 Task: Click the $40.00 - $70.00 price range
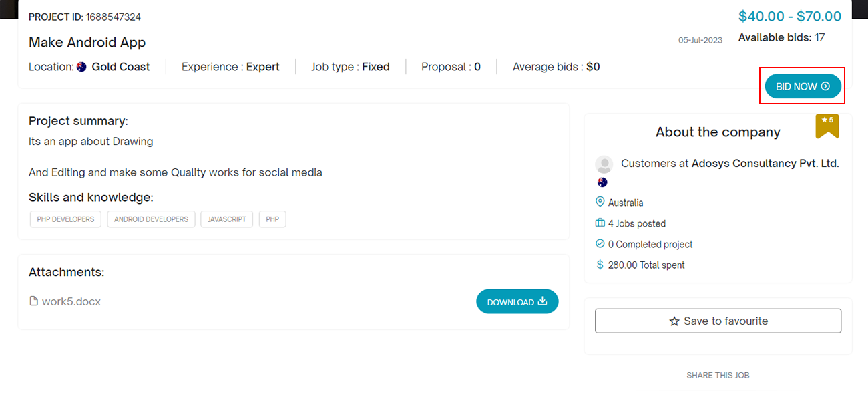(789, 17)
